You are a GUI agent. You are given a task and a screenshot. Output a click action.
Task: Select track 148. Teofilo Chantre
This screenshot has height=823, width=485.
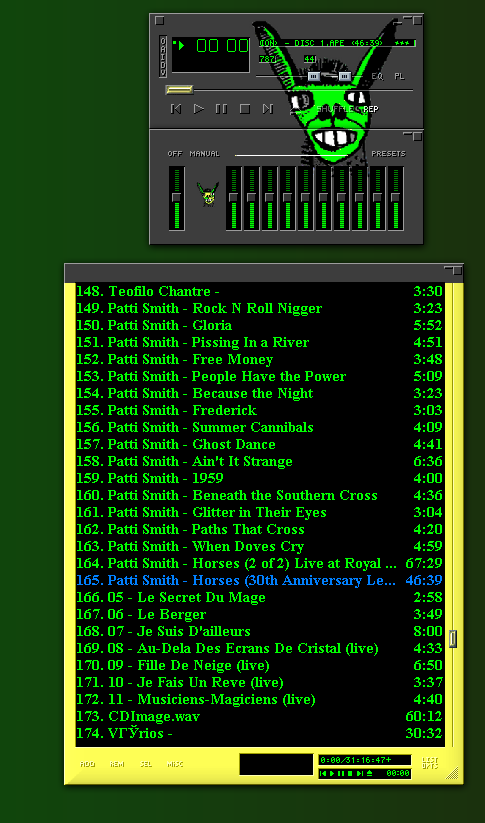(x=260, y=291)
